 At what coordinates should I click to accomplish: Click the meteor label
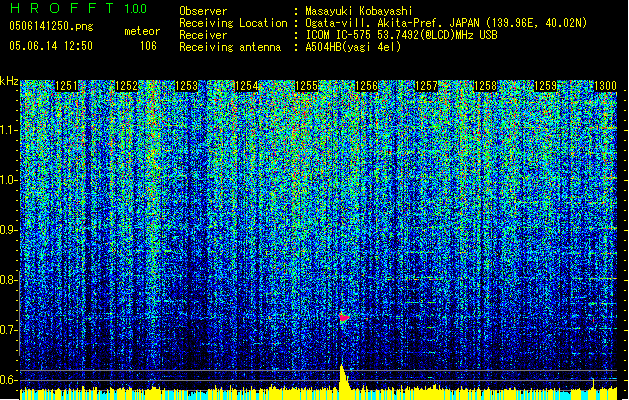(142, 31)
